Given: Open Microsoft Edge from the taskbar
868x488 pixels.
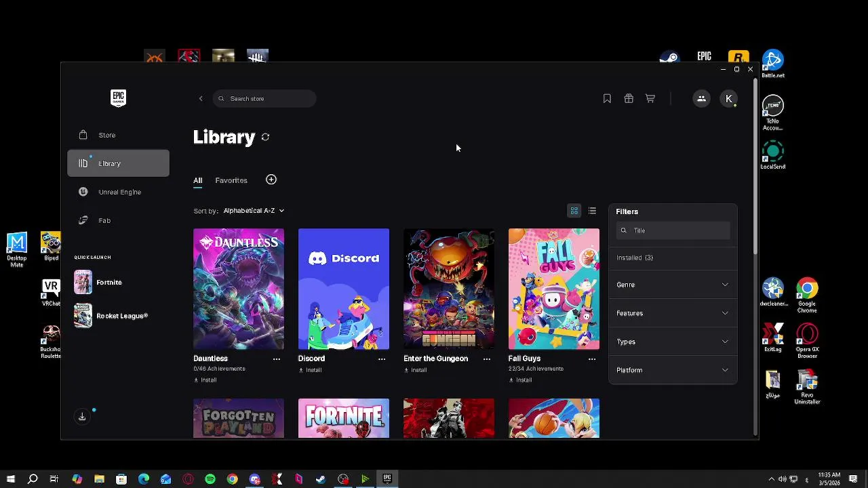Looking at the screenshot, I should pyautogui.click(x=144, y=479).
